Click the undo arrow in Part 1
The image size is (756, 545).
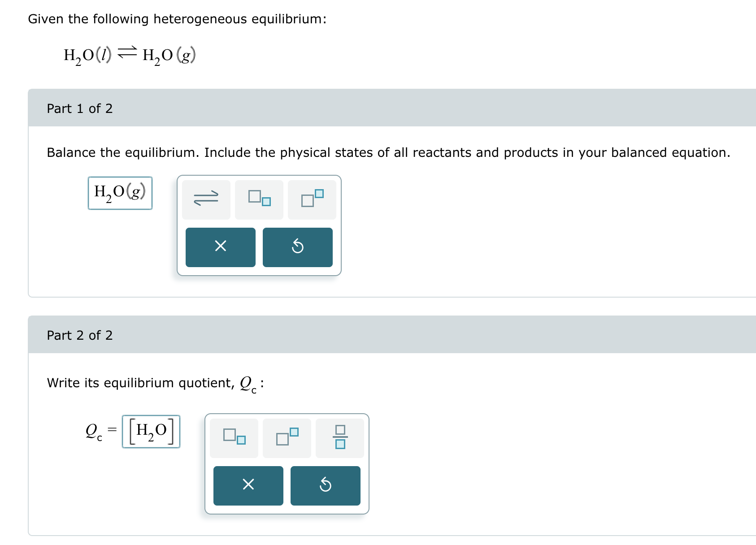pos(297,247)
